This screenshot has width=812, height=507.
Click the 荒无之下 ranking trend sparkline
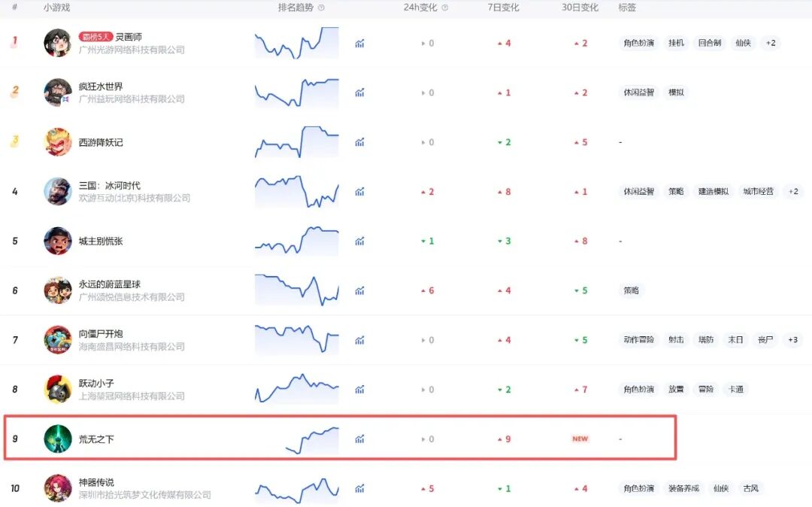pyautogui.click(x=312, y=440)
